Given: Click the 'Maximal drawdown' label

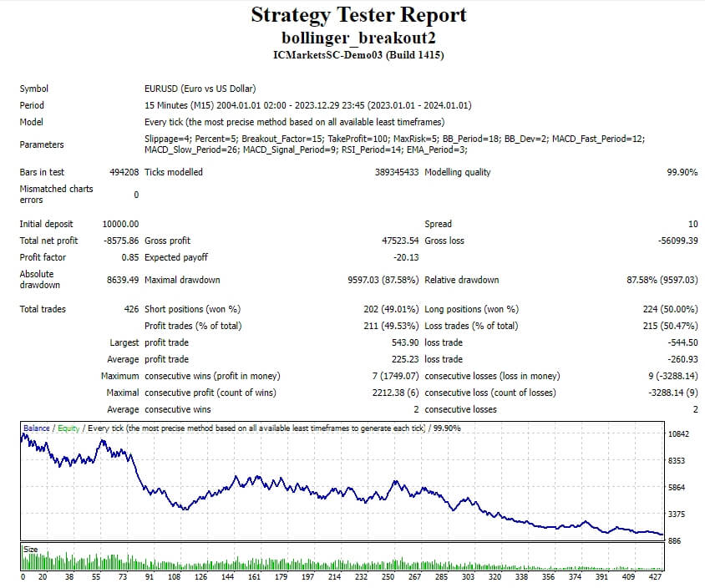Looking at the screenshot, I should click(182, 280).
